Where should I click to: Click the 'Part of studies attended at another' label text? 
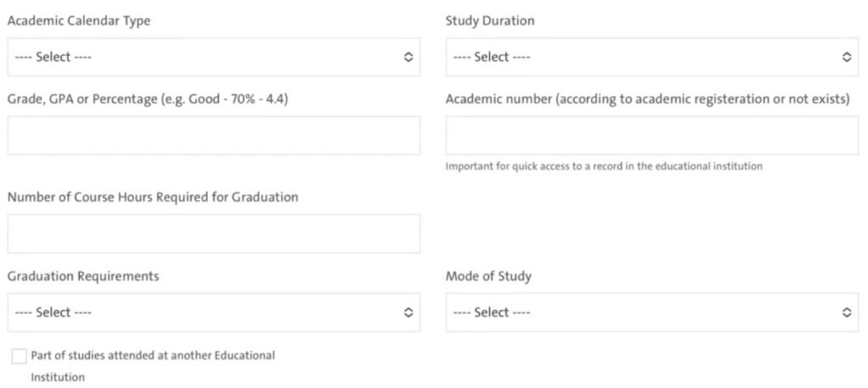(x=153, y=356)
